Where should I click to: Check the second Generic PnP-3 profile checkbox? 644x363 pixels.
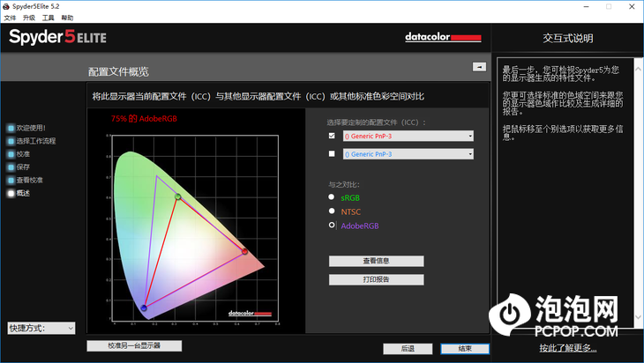(x=332, y=154)
